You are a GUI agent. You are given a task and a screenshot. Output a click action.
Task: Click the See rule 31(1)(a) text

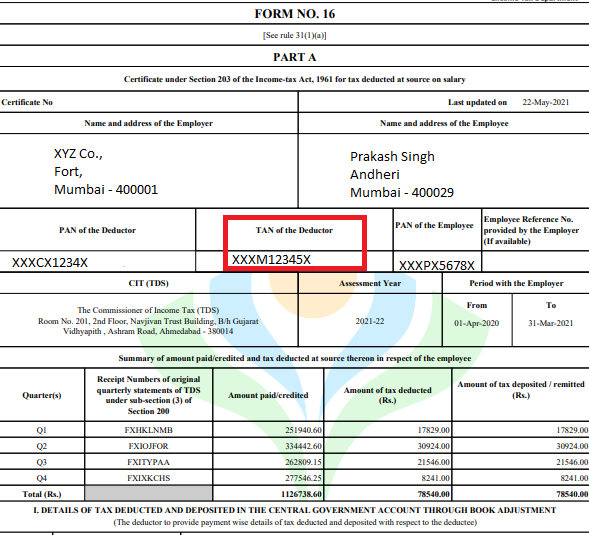(294, 35)
